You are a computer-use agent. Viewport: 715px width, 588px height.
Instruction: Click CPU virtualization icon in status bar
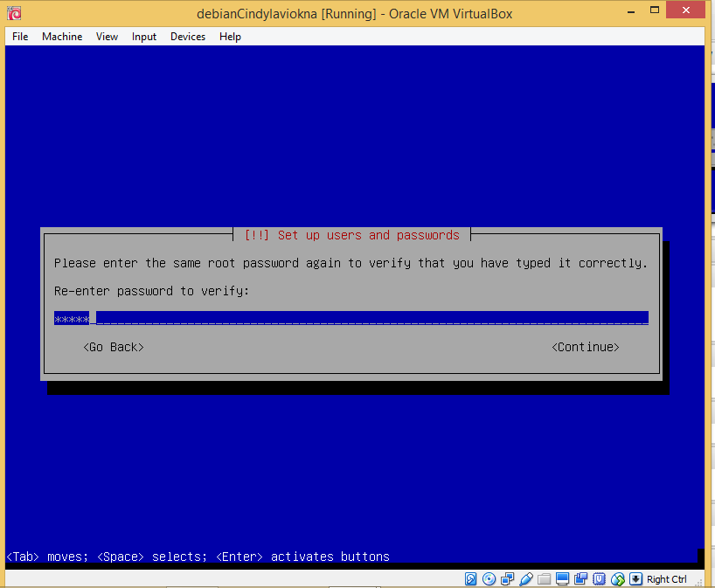click(x=599, y=579)
